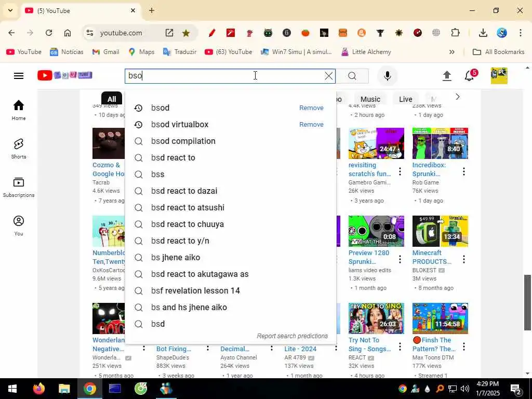Open options for Try Not To Sing video
The image size is (532, 399).
(x=400, y=347)
